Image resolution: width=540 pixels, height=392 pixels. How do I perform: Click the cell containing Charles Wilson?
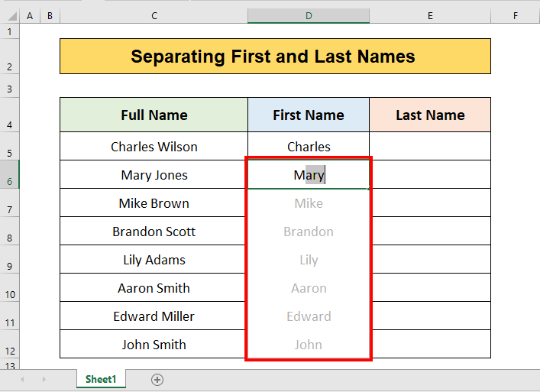click(x=154, y=147)
